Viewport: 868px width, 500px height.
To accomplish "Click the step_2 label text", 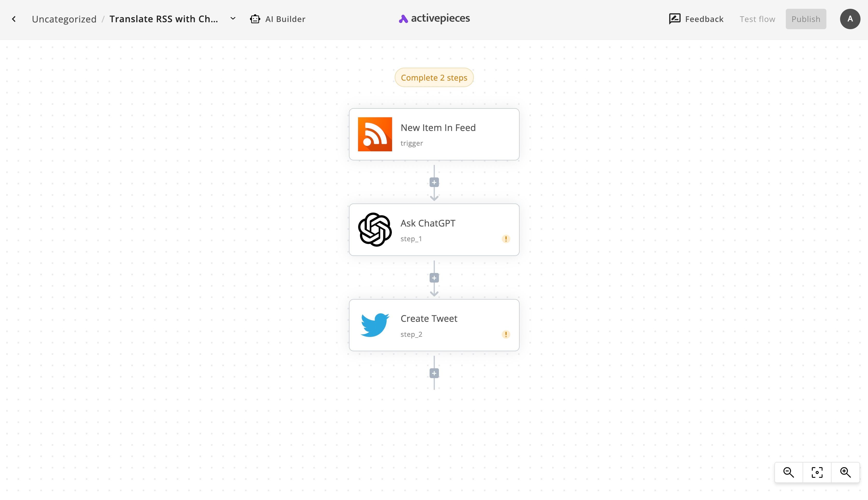I will [x=411, y=334].
